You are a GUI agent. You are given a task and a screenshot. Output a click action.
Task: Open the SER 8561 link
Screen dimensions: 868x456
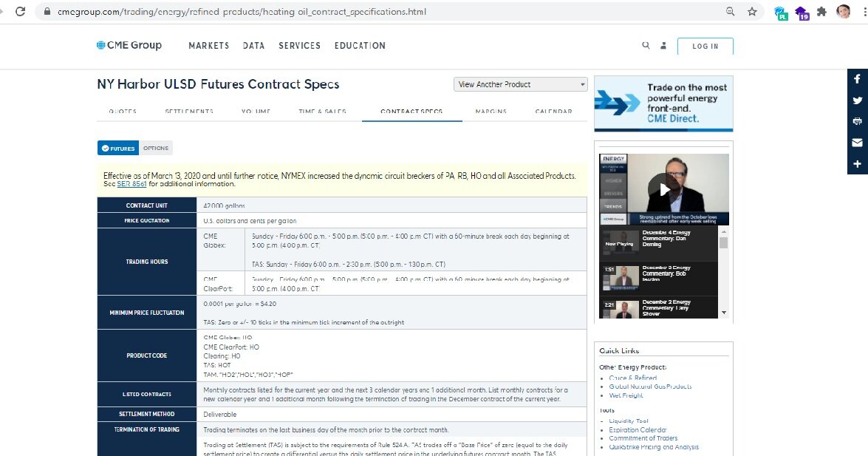click(x=131, y=184)
